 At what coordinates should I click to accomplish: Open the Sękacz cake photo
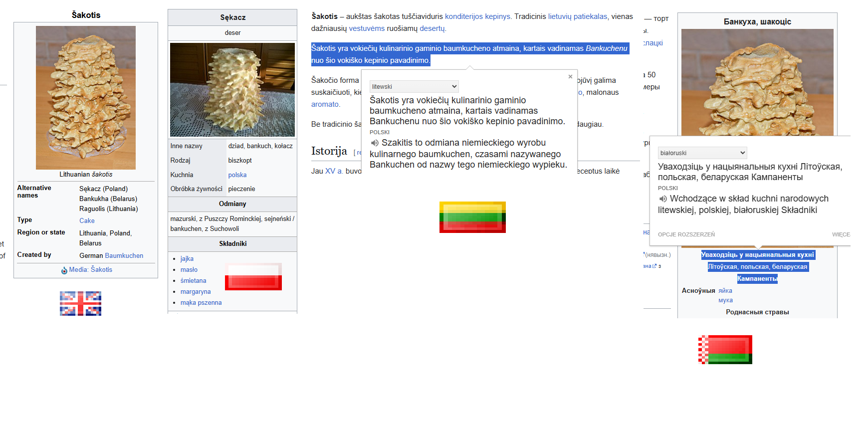[232, 90]
